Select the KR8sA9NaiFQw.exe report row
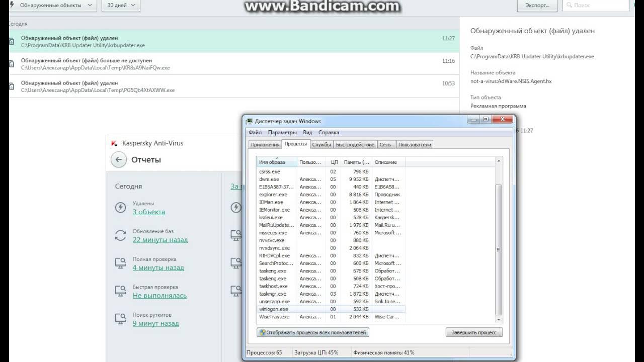 coord(234,64)
